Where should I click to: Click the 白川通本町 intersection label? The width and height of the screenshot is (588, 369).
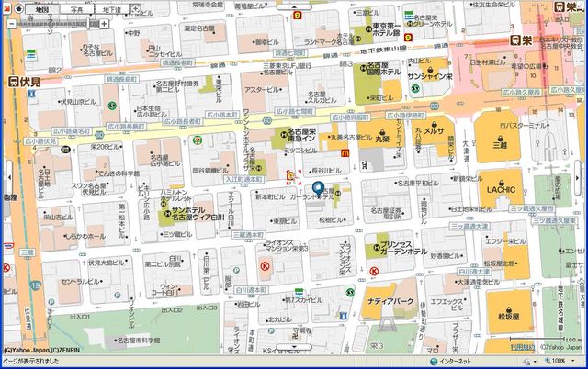pyautogui.click(x=251, y=290)
